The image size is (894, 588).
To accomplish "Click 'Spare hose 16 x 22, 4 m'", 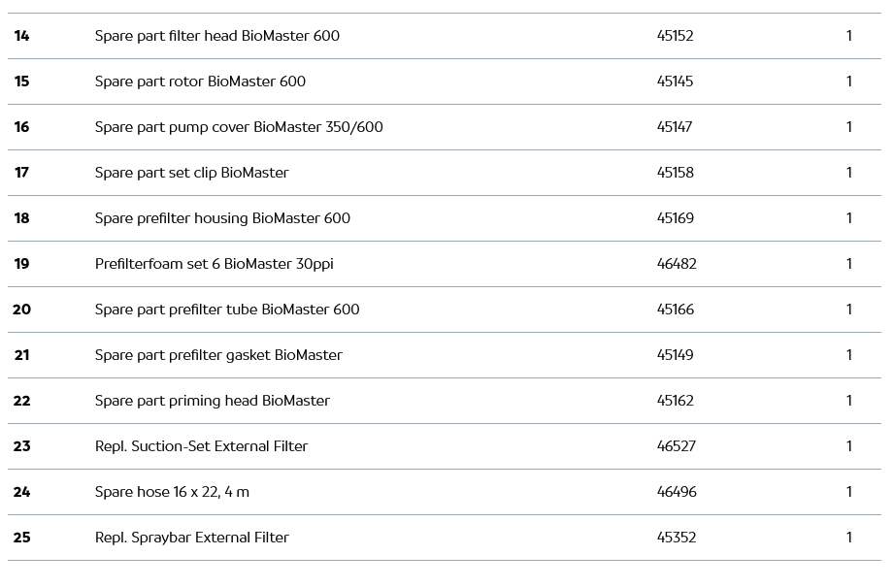I will [x=172, y=492].
